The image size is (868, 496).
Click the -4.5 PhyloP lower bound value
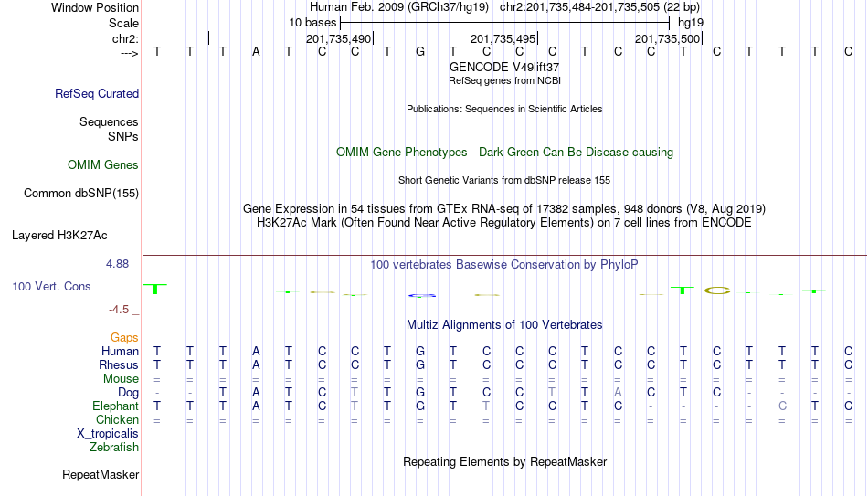(119, 310)
